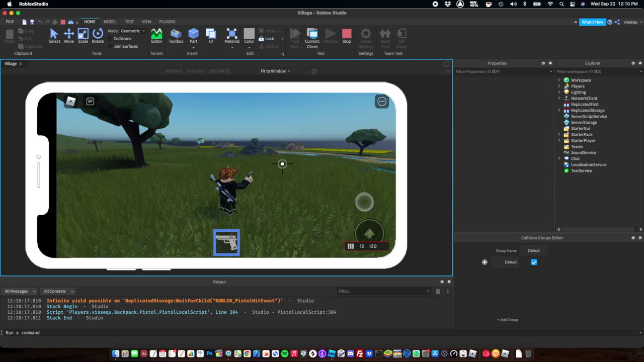
Task: Select the Default collision group row
Action: point(511,262)
